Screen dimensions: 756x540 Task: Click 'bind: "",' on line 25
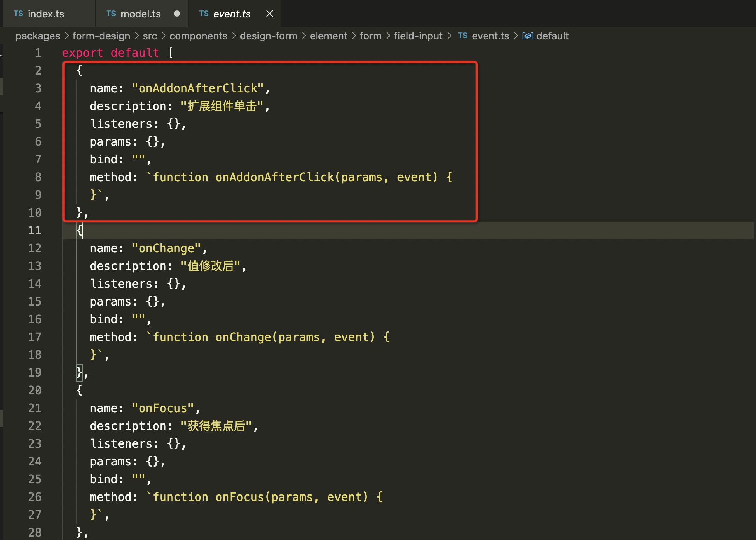click(121, 479)
